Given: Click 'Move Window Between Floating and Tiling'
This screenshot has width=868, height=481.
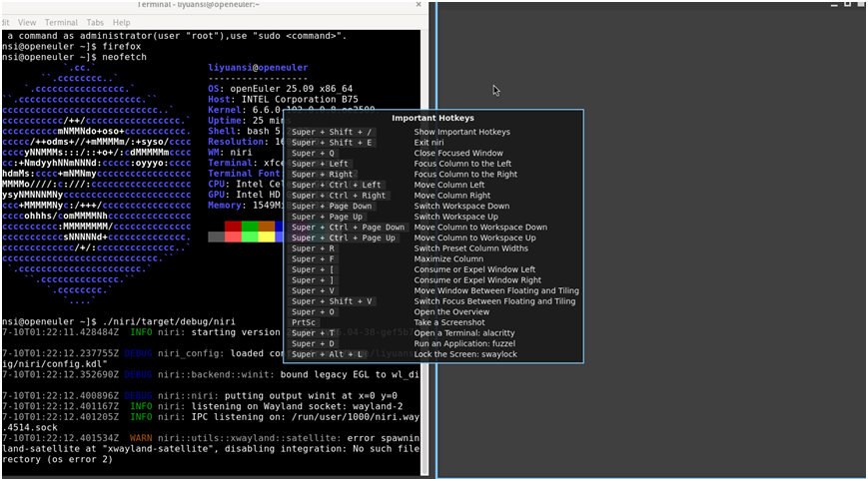Looking at the screenshot, I should [x=496, y=290].
